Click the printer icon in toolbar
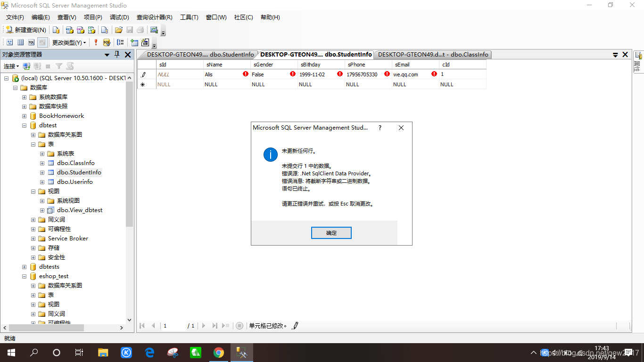The height and width of the screenshot is (362, 644). pyautogui.click(x=140, y=30)
